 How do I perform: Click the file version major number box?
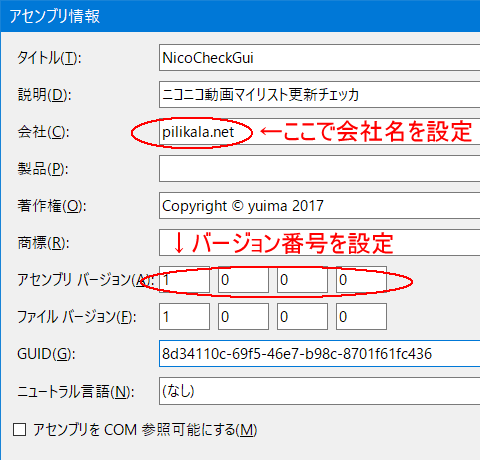click(x=184, y=316)
